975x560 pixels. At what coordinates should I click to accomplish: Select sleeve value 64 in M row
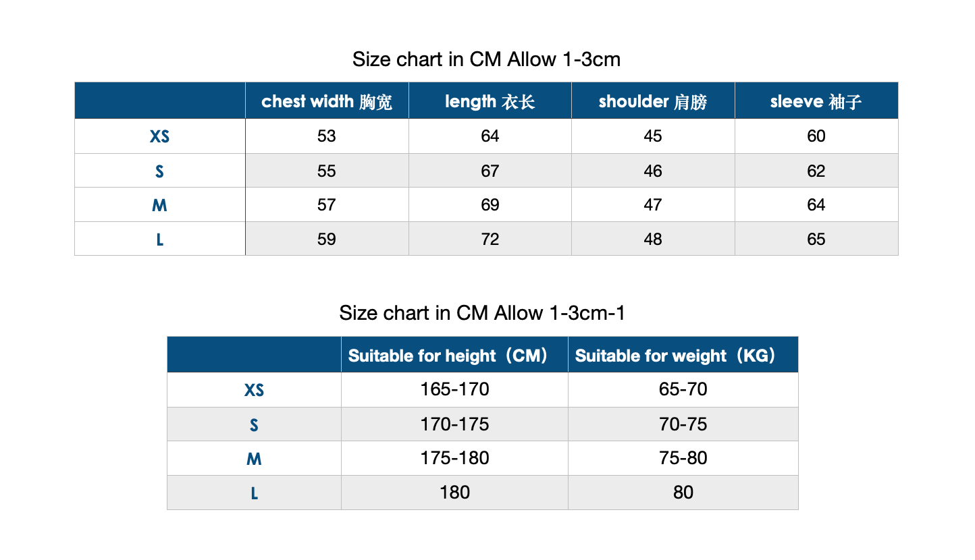(x=816, y=204)
